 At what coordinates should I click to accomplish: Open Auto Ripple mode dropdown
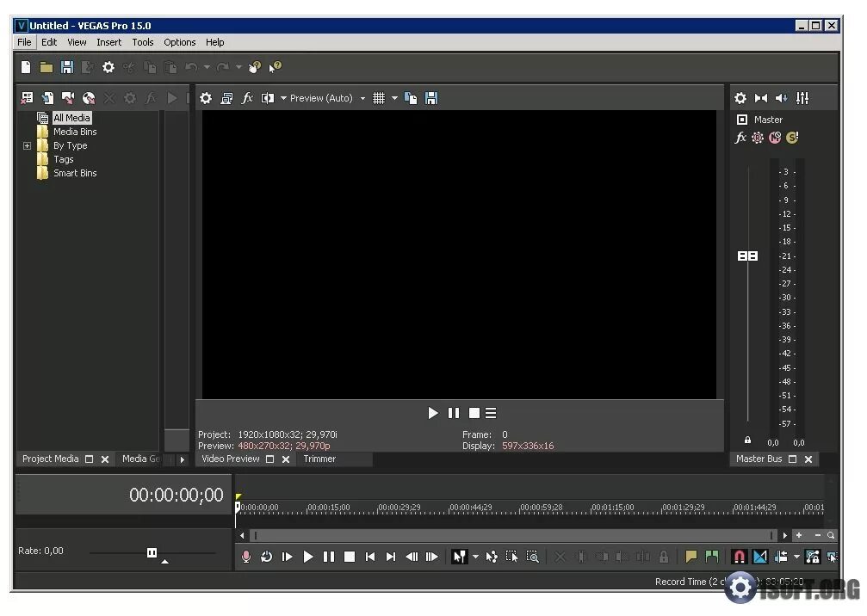[x=796, y=557]
